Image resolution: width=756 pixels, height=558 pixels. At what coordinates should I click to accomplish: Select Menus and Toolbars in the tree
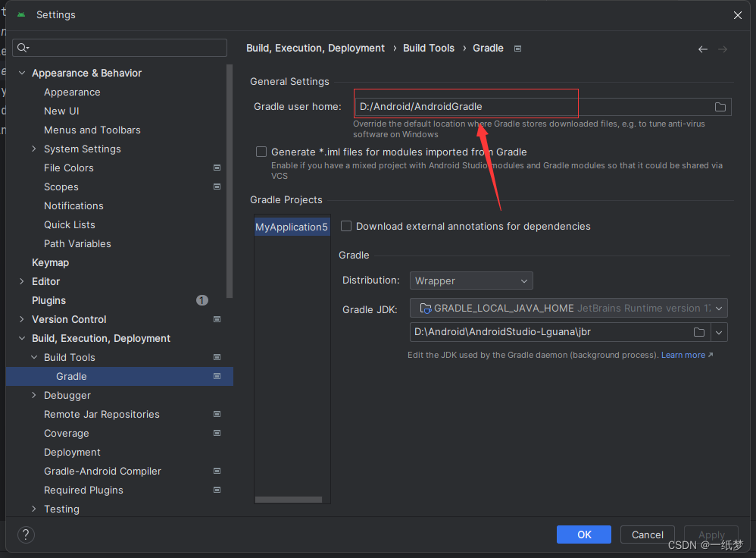tap(92, 130)
